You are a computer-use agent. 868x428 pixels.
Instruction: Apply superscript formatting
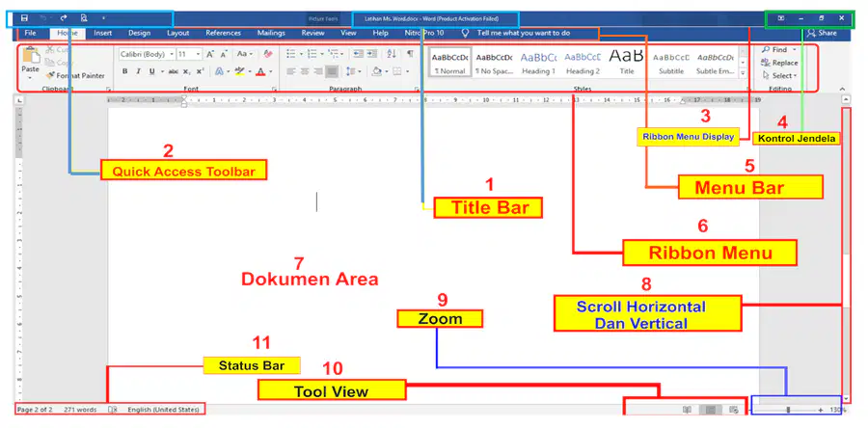click(200, 71)
